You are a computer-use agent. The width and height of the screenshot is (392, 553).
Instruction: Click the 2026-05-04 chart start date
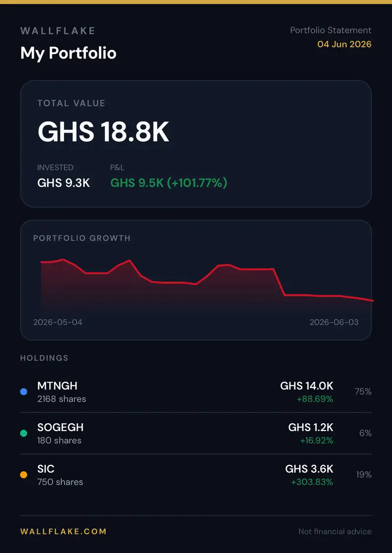pyautogui.click(x=58, y=322)
